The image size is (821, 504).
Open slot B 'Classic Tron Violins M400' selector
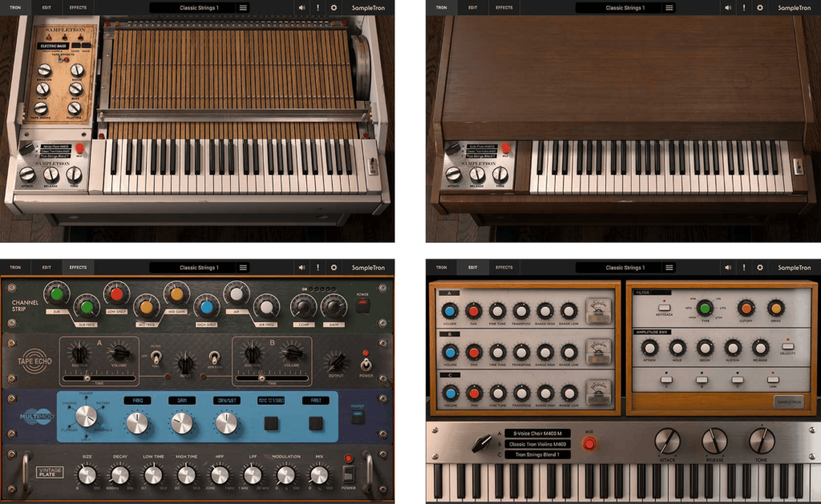pyautogui.click(x=538, y=444)
